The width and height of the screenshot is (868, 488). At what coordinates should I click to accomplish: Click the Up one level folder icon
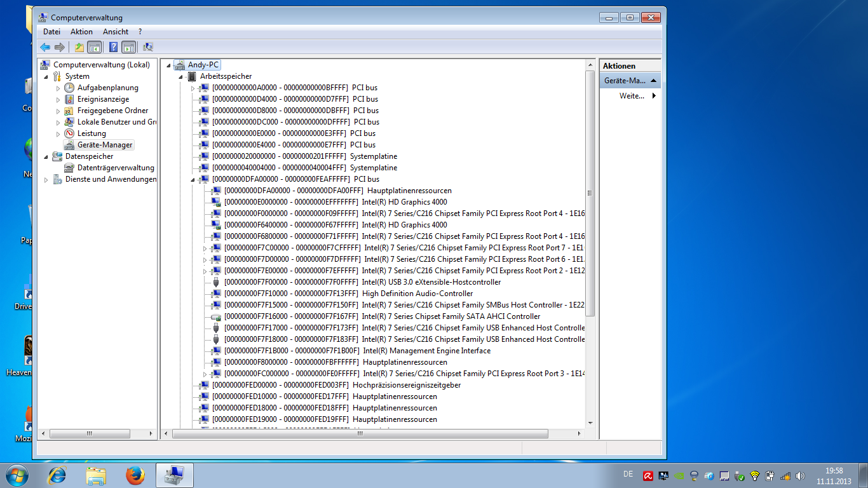click(79, 47)
